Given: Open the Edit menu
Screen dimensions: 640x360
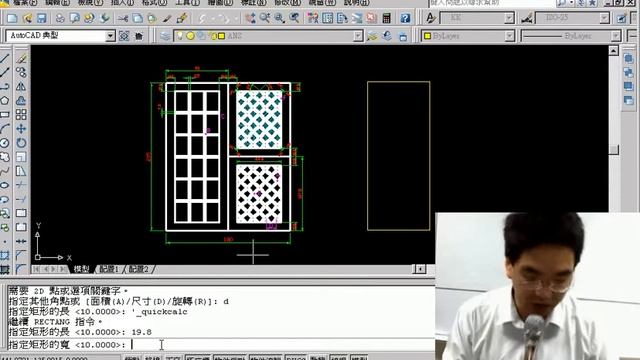Looking at the screenshot, I should click(x=58, y=2).
